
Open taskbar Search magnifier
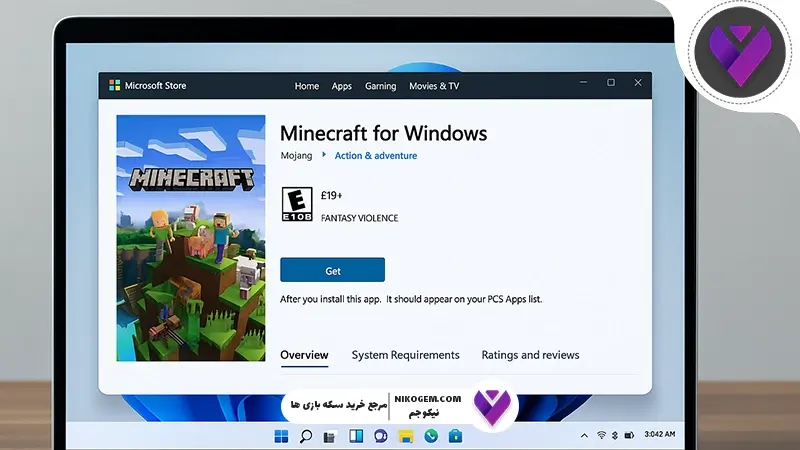pos(306,436)
